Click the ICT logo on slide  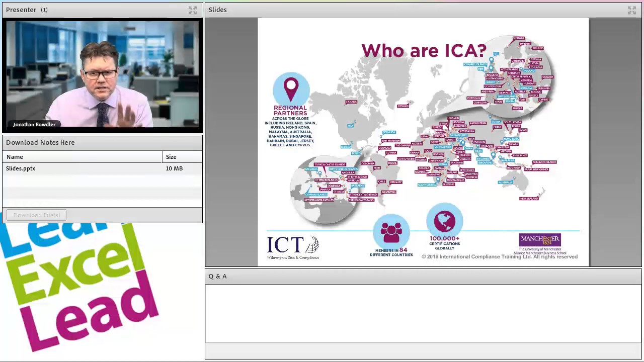point(293,247)
